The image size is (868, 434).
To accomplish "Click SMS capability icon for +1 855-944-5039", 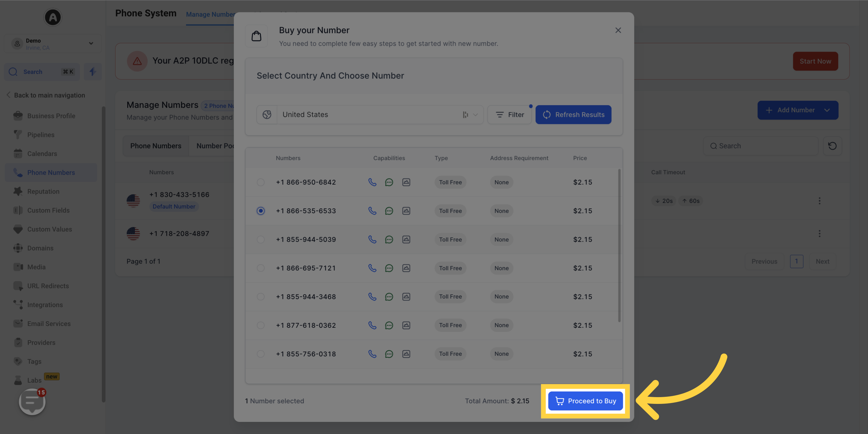I will [x=389, y=239].
